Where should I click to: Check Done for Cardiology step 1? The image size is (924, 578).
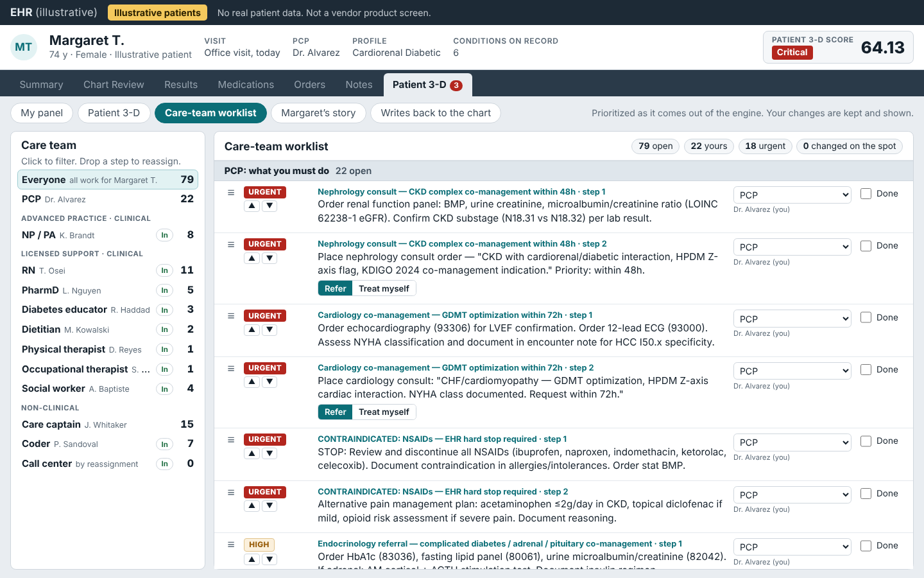click(x=866, y=317)
